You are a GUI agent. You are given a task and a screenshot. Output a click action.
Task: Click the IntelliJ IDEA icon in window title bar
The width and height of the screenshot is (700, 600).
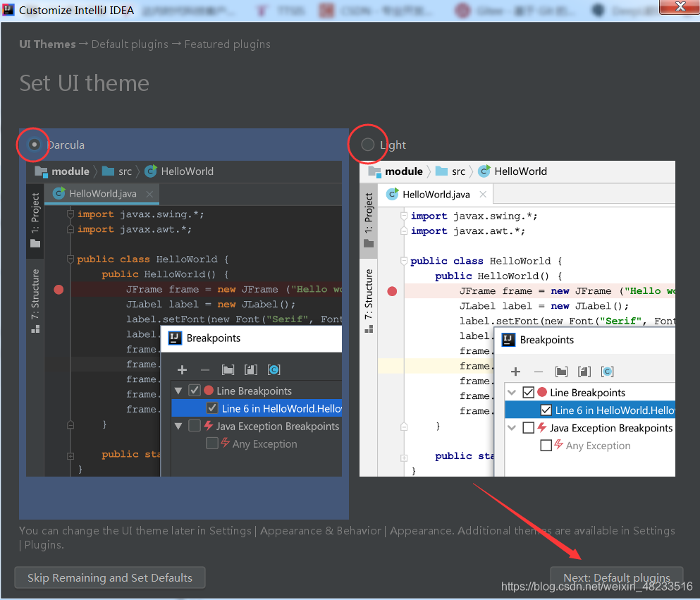8,10
